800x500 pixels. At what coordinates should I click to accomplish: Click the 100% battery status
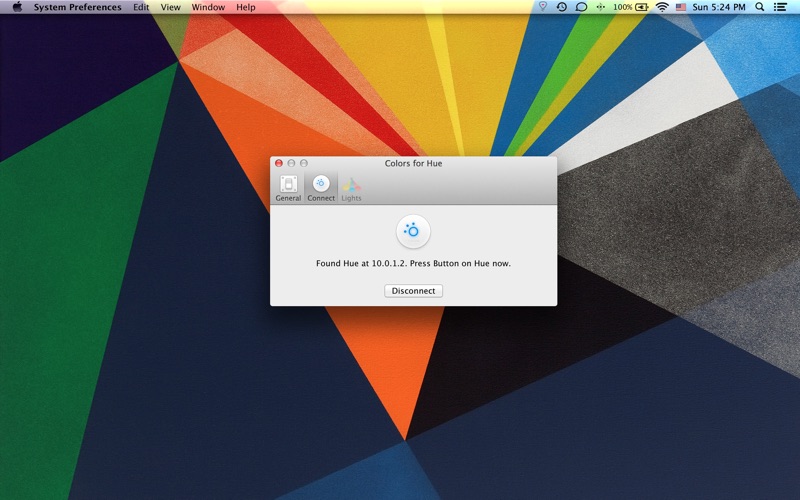tap(630, 7)
